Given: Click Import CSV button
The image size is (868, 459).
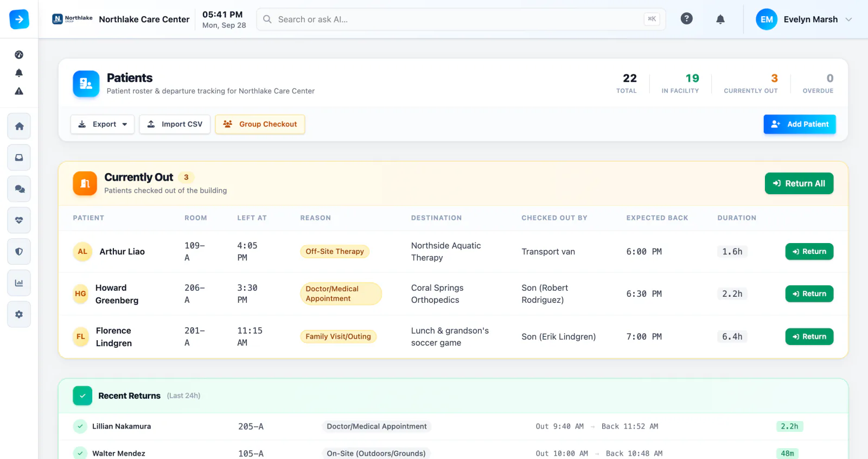Looking at the screenshot, I should tap(175, 124).
